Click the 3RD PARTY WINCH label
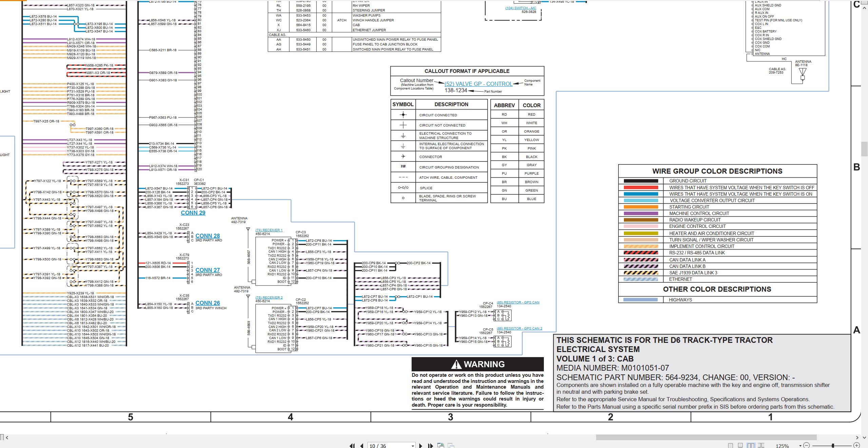The height and width of the screenshot is (448, 868). point(211,308)
